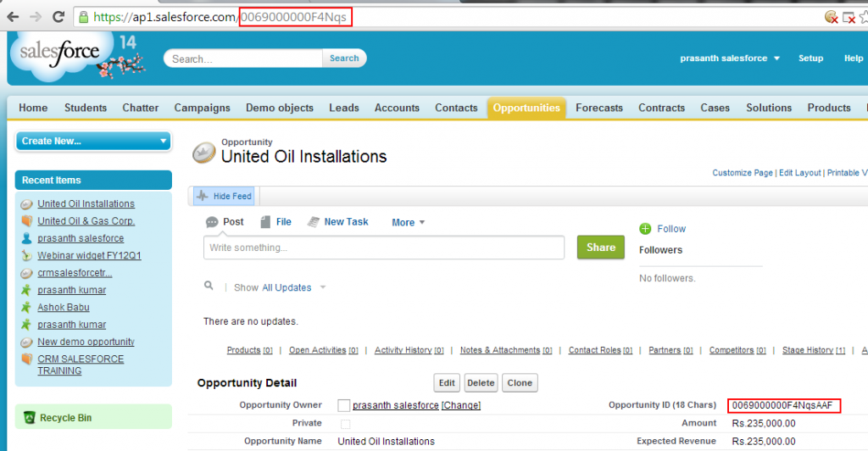This screenshot has height=451, width=868.
Task: Open the Accounts tab
Action: coord(397,108)
